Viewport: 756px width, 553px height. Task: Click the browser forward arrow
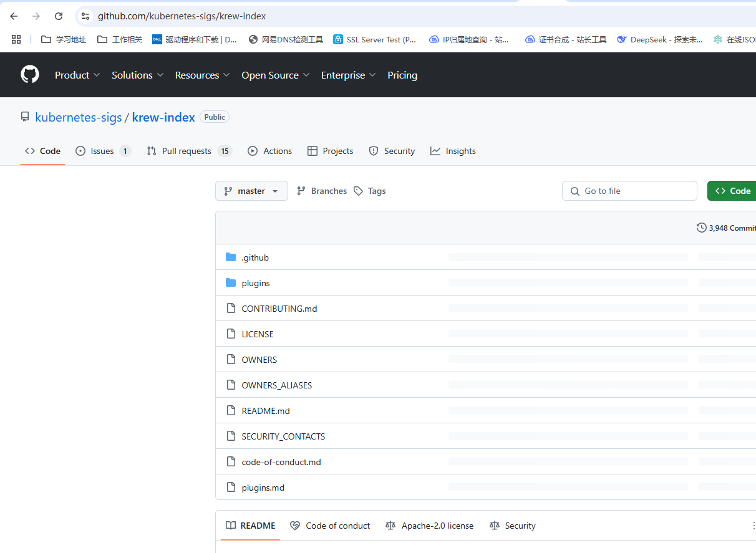pos(36,16)
